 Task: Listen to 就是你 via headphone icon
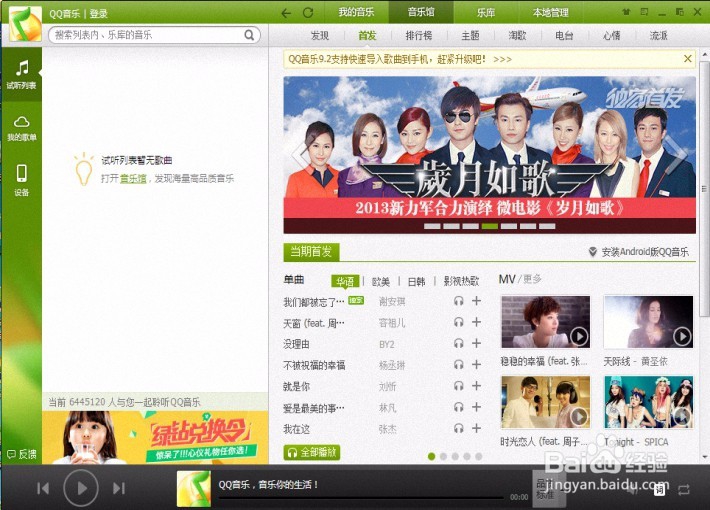(459, 386)
